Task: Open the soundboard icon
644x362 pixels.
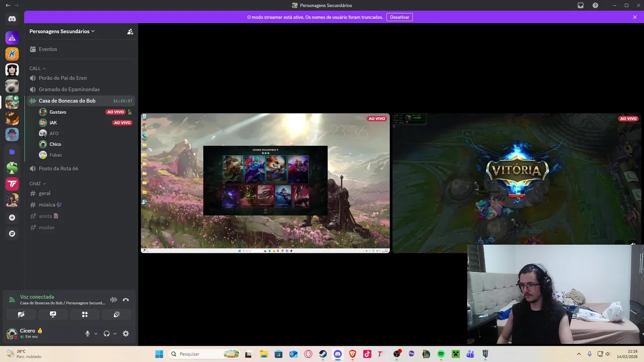Action: (117, 314)
